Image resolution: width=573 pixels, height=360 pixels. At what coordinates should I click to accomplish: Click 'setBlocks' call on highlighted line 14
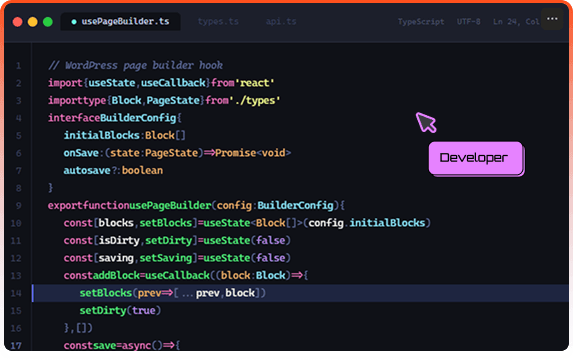(x=106, y=293)
